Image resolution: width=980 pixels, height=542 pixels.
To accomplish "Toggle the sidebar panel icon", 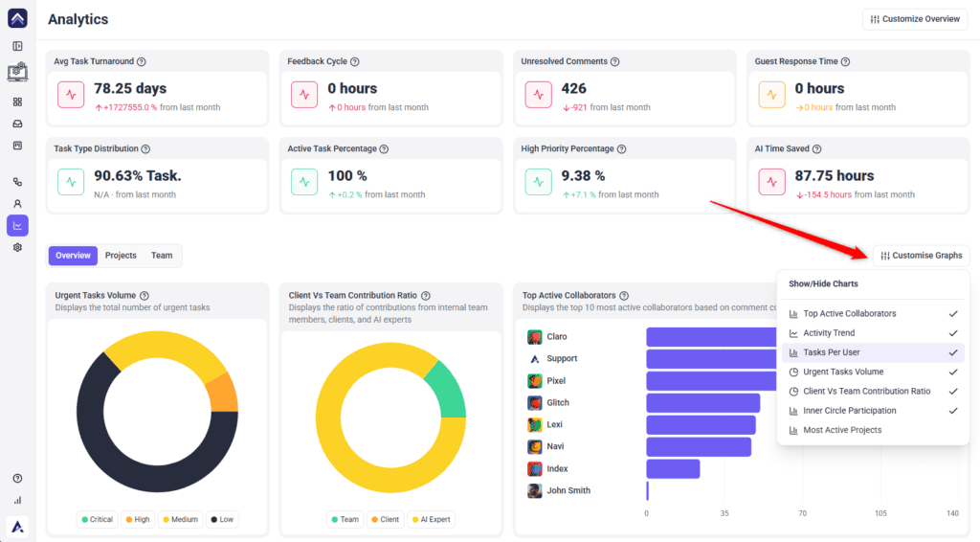I will pyautogui.click(x=17, y=46).
